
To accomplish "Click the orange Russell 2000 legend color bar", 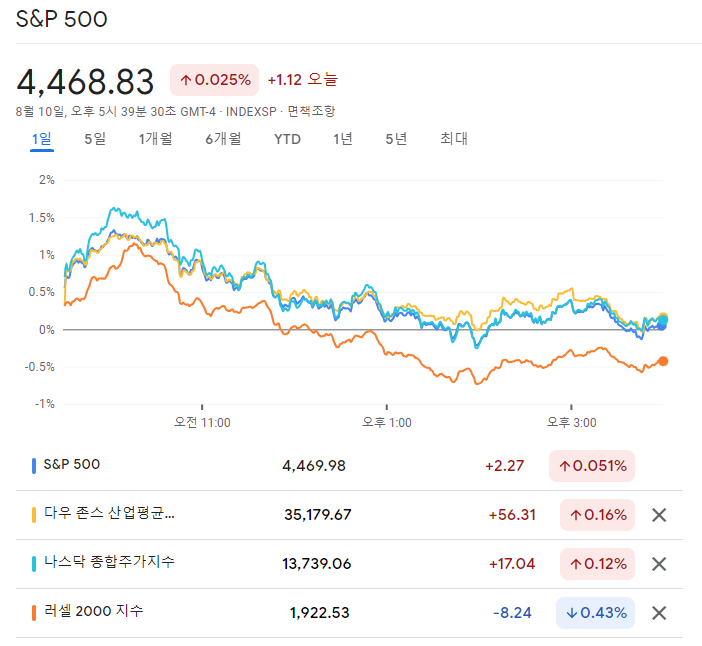I will click(34, 613).
